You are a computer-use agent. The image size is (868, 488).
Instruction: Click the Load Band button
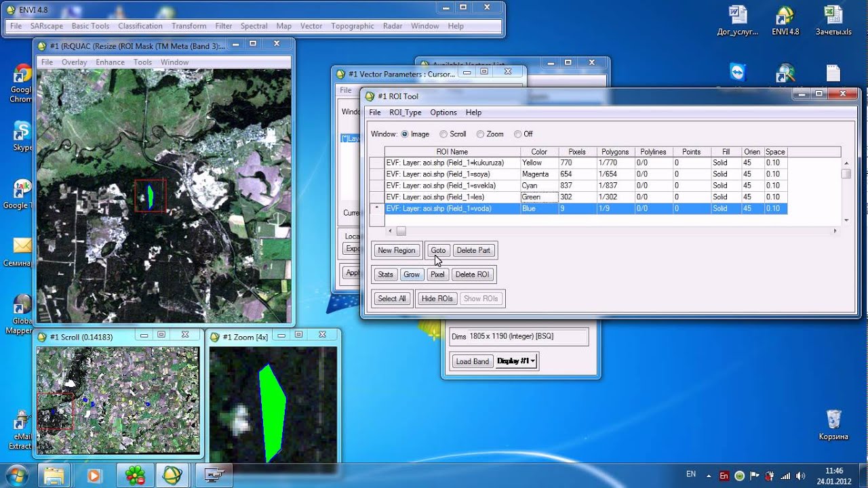point(473,361)
